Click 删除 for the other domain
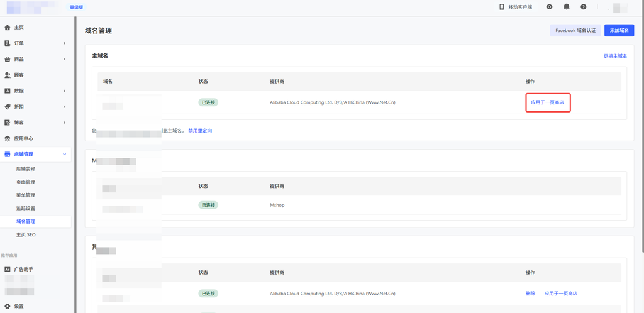Viewport: 644px width, 313px height. click(530, 294)
